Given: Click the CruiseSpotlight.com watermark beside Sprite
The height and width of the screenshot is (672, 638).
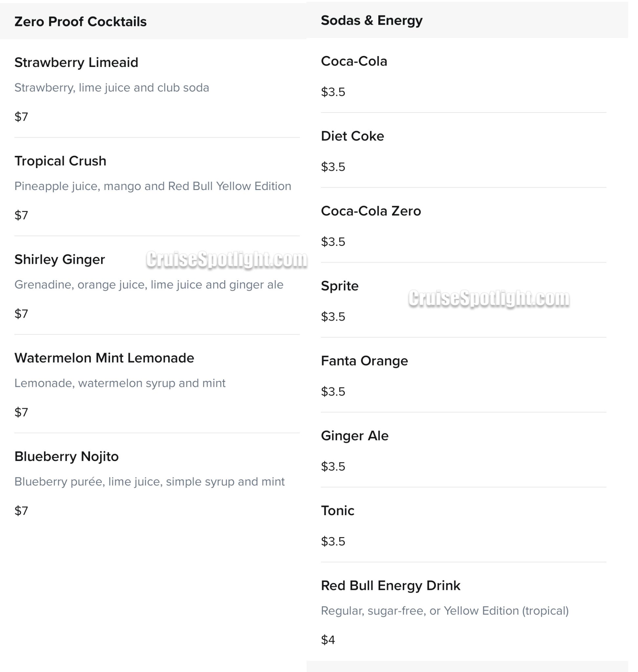Looking at the screenshot, I should 488,299.
